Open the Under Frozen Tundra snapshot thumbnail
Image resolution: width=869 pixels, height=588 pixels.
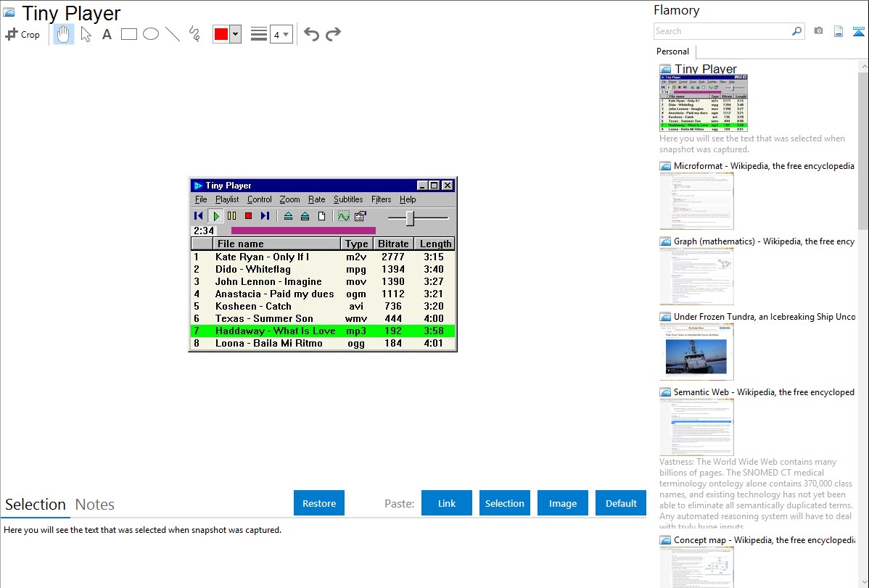pyautogui.click(x=696, y=352)
